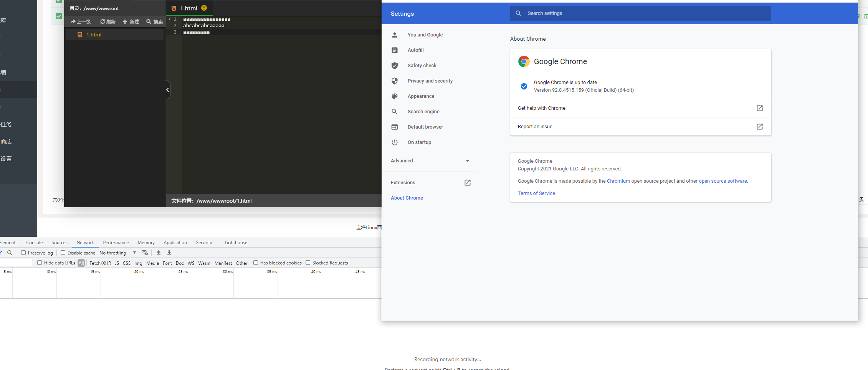Open Get help with Chrome external icon

click(760, 108)
